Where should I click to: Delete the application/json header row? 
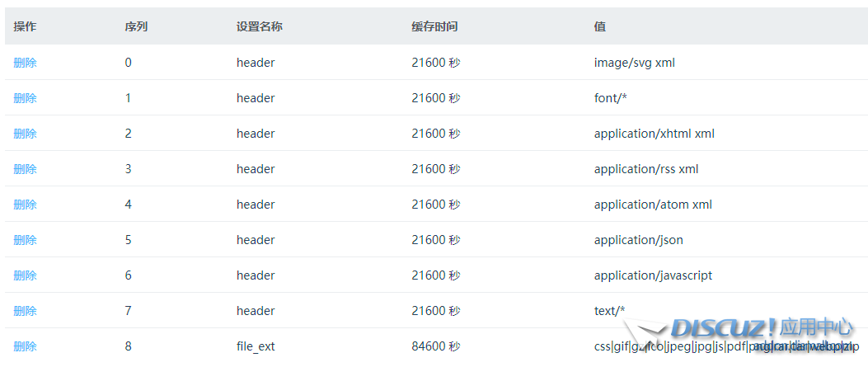point(25,240)
